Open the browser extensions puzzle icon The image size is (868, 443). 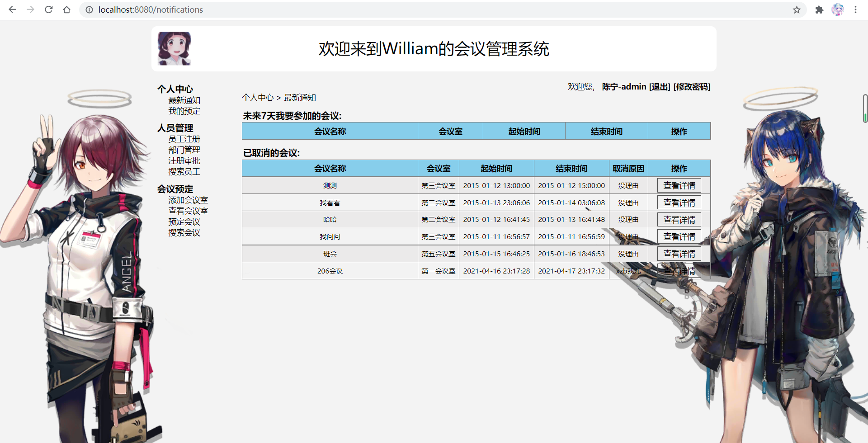pyautogui.click(x=819, y=9)
